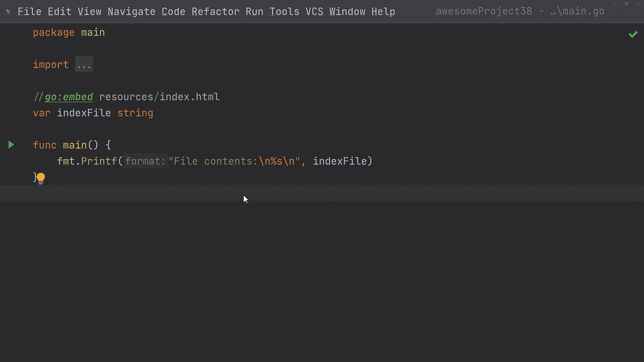644x362 pixels.
Task: Open the Tools menu
Action: (x=284, y=12)
